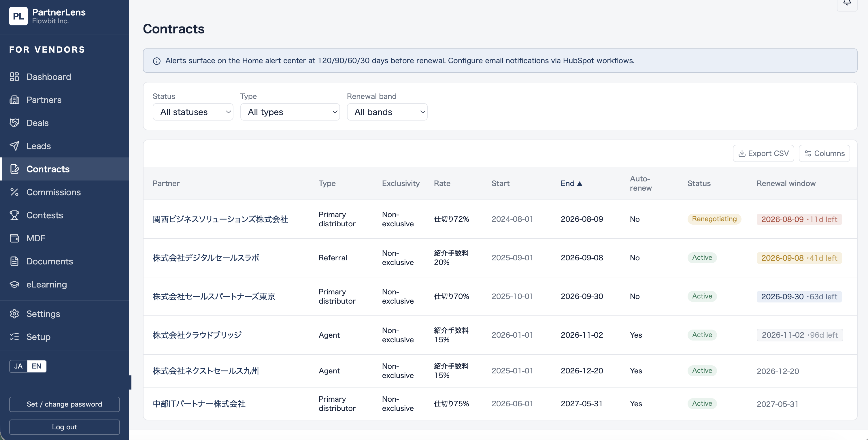Open eLearning in sidebar

tap(65, 284)
